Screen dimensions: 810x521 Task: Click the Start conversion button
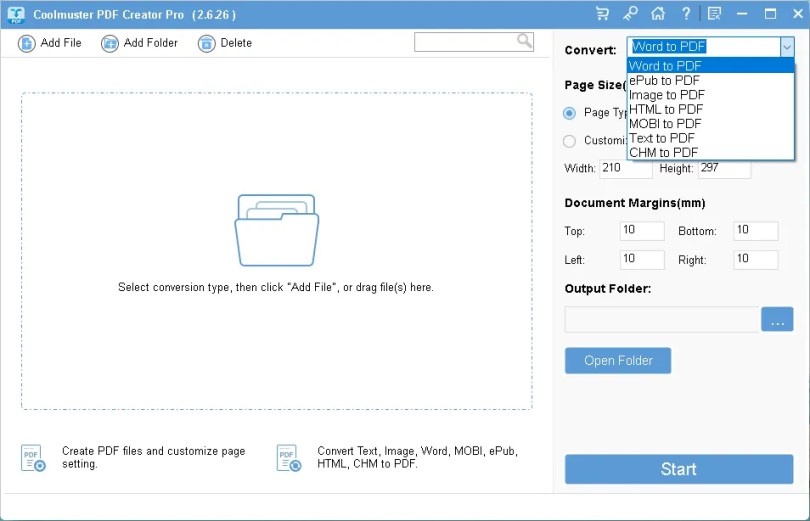point(679,469)
